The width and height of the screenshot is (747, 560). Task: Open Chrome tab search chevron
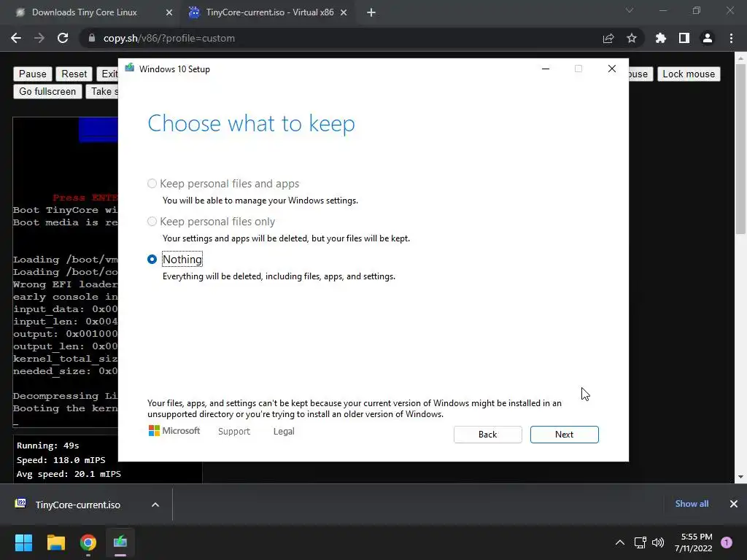tap(630, 10)
